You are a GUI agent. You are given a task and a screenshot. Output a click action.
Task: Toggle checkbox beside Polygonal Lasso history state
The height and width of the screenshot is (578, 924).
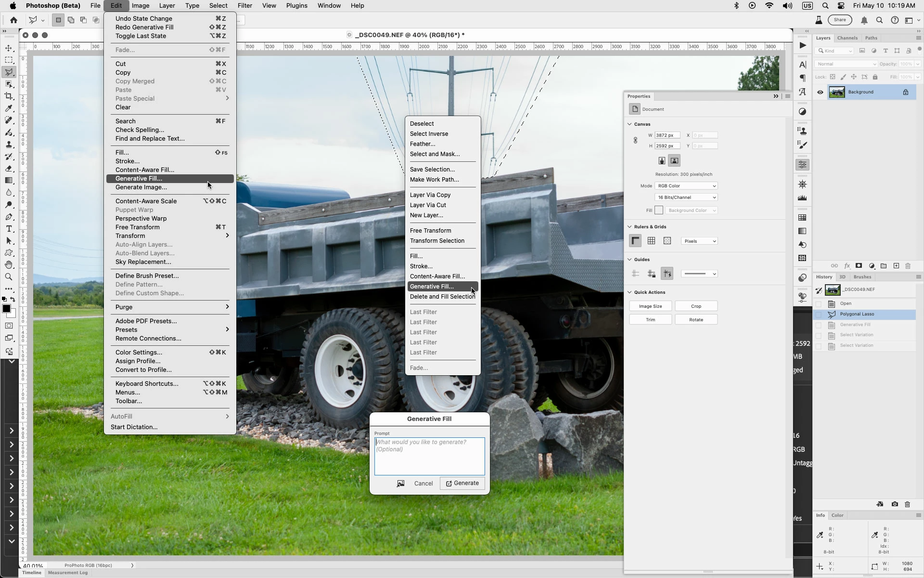[818, 314]
